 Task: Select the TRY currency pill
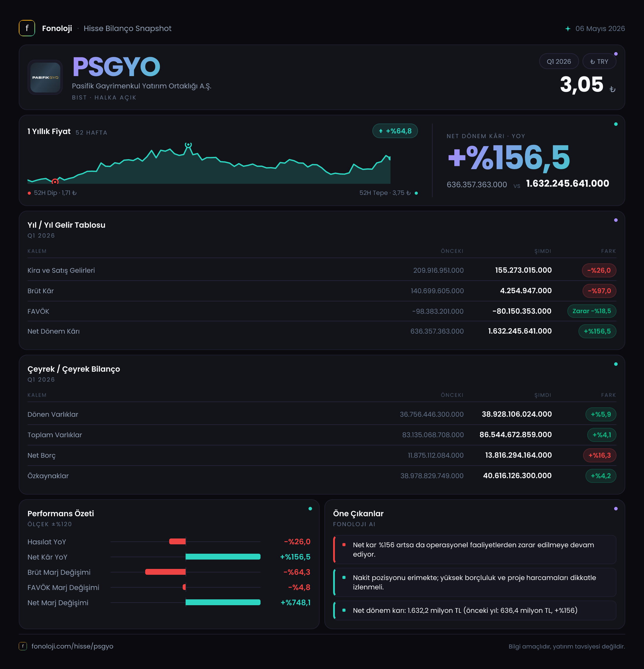(x=599, y=61)
